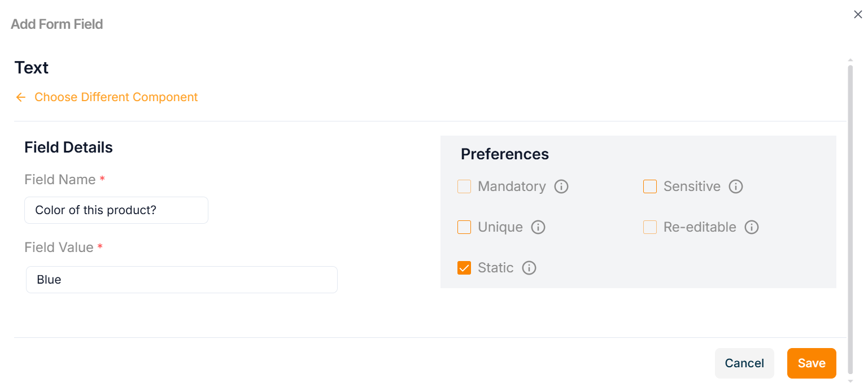Image resolution: width=868 pixels, height=391 pixels.
Task: Toggle the Re-editable checkbox
Action: pos(650,227)
